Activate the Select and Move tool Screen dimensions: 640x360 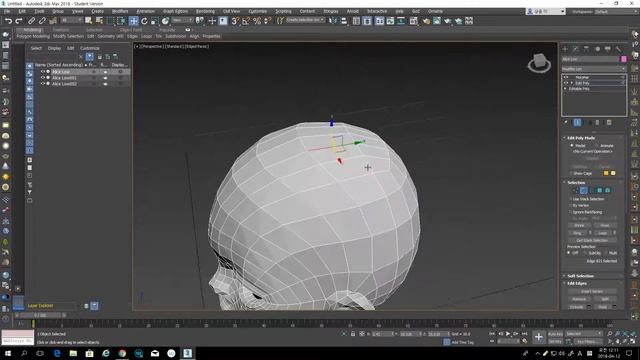pyautogui.click(x=133, y=21)
